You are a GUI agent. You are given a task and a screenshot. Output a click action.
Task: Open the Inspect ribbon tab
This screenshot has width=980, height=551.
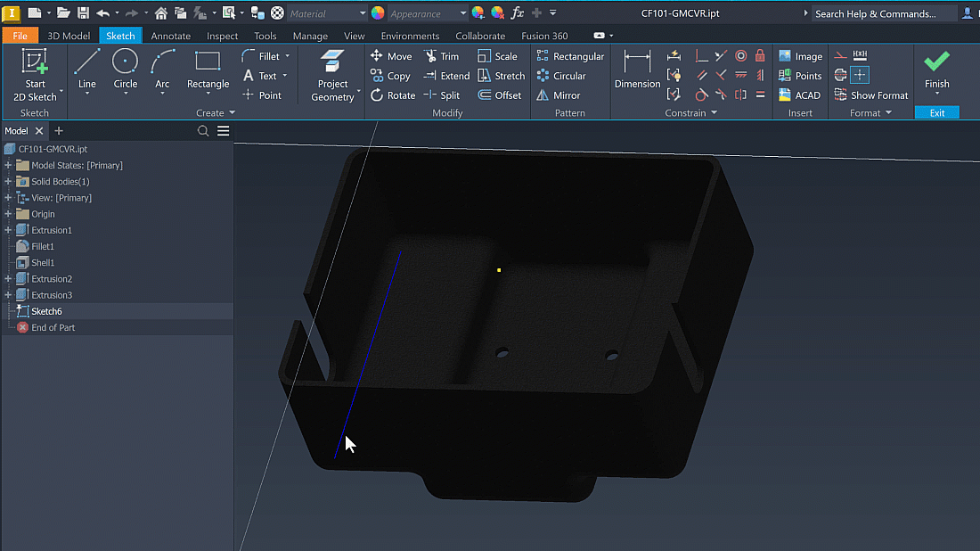coord(222,36)
